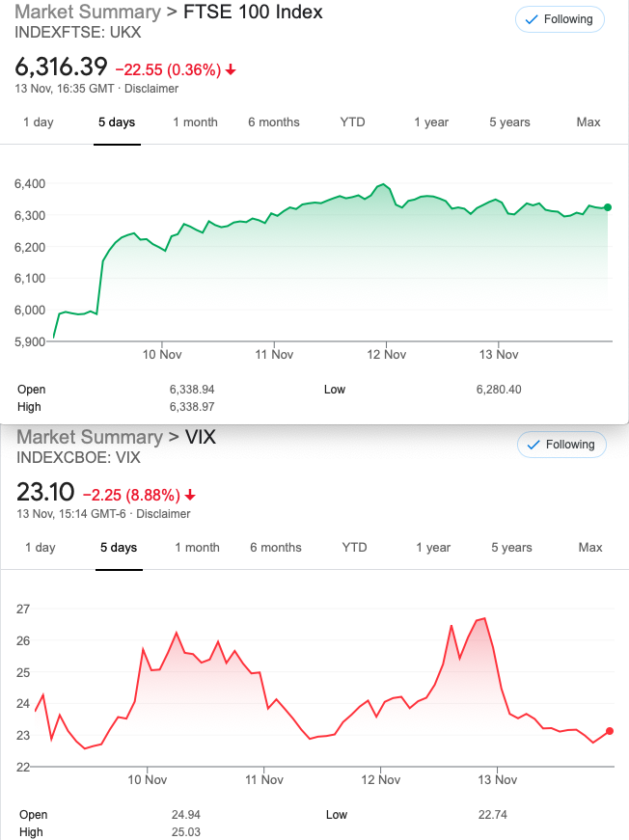Click VIX price 23.10

click(x=45, y=492)
